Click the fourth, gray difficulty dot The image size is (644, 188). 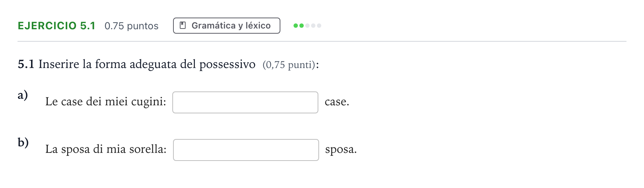point(313,26)
